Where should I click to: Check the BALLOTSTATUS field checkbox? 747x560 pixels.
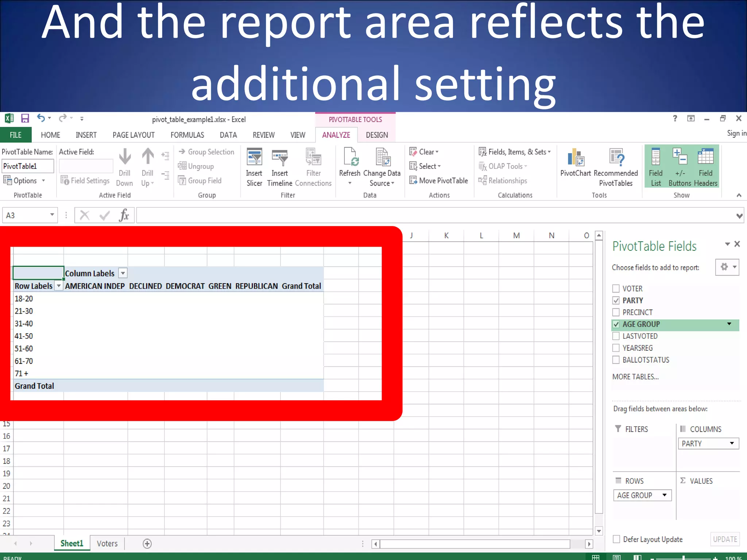(x=616, y=360)
